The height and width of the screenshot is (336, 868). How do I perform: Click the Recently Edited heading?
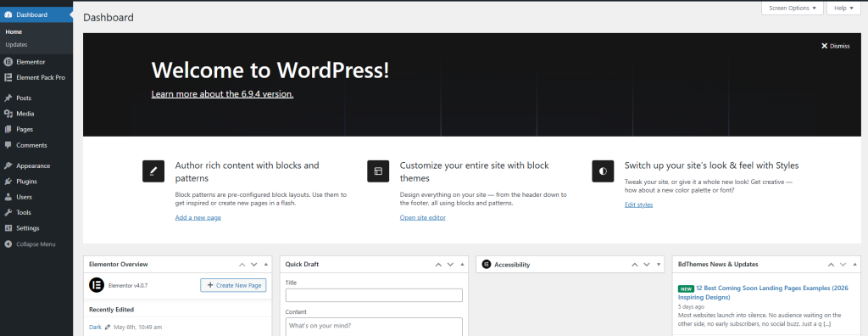point(111,310)
